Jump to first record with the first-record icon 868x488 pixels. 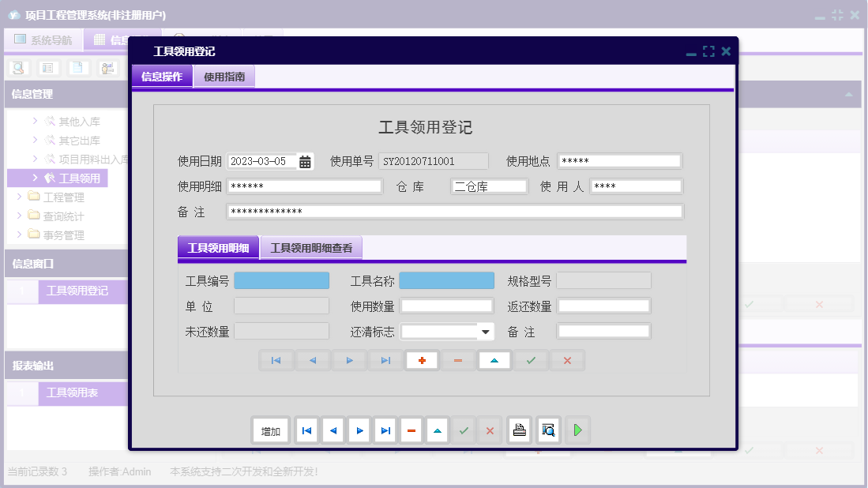(306, 430)
